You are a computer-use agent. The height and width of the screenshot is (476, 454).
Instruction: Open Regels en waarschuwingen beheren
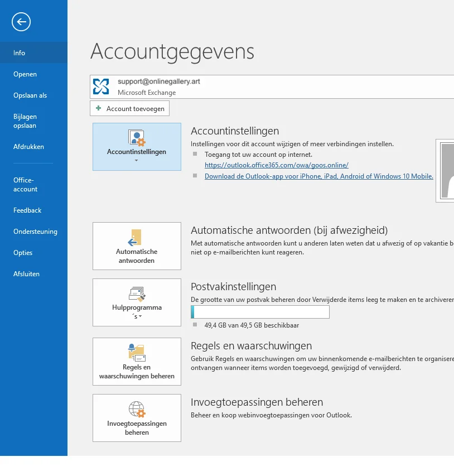pos(137,362)
